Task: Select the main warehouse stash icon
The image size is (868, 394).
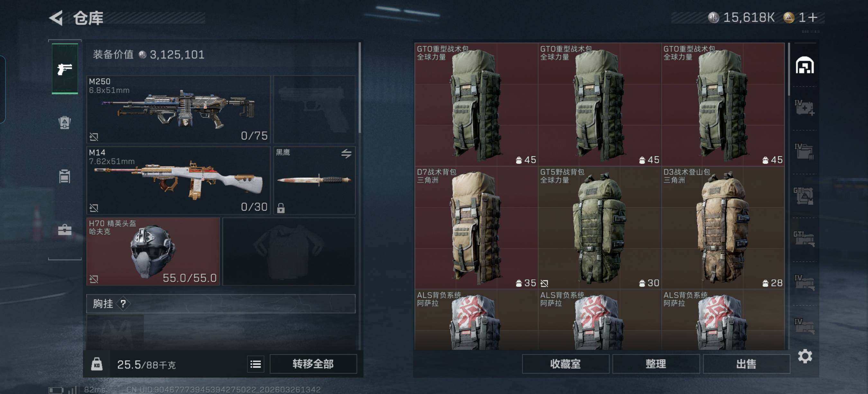Action: point(805,65)
